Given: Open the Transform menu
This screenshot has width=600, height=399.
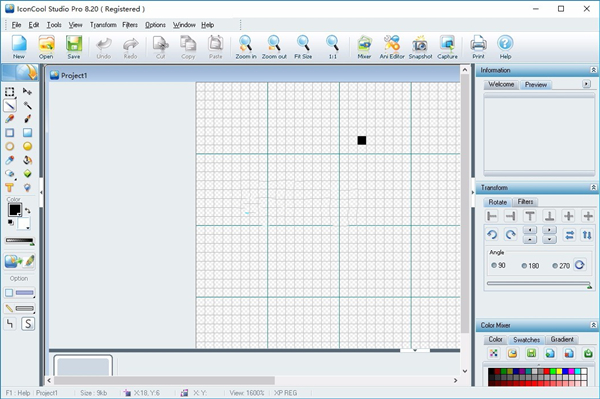Looking at the screenshot, I should 103,25.
